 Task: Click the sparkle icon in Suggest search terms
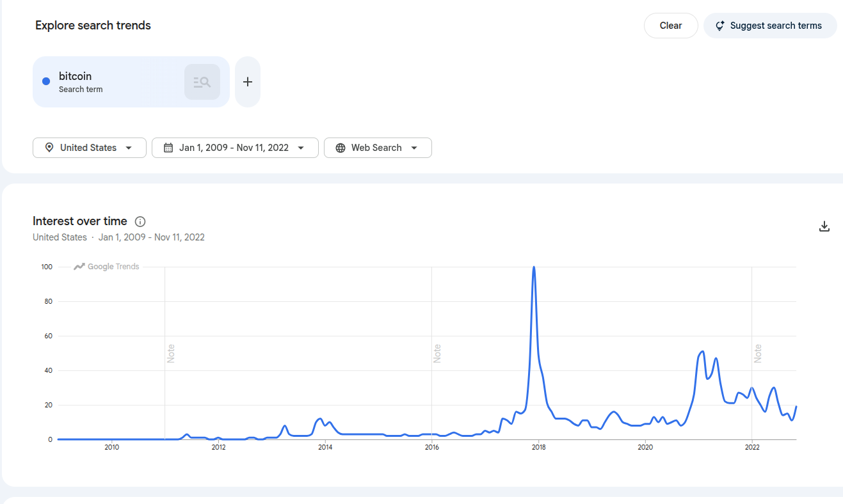[x=719, y=26]
